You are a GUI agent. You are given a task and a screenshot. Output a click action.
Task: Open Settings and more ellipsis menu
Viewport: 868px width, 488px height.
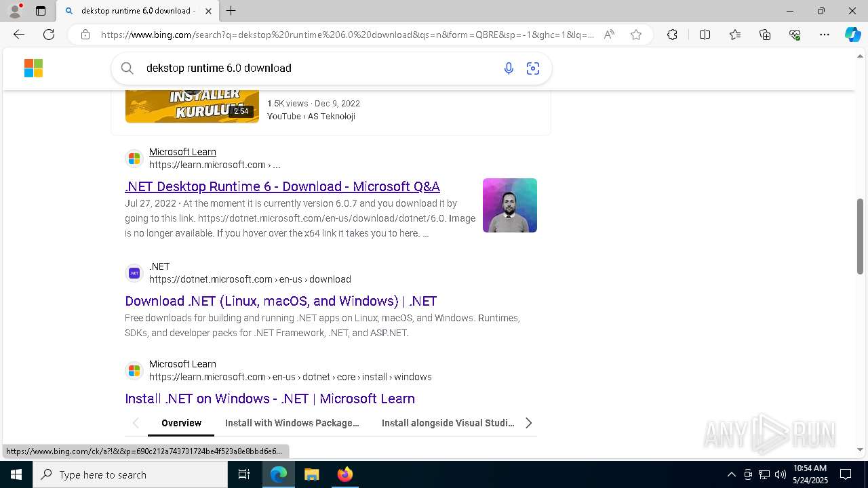(825, 35)
